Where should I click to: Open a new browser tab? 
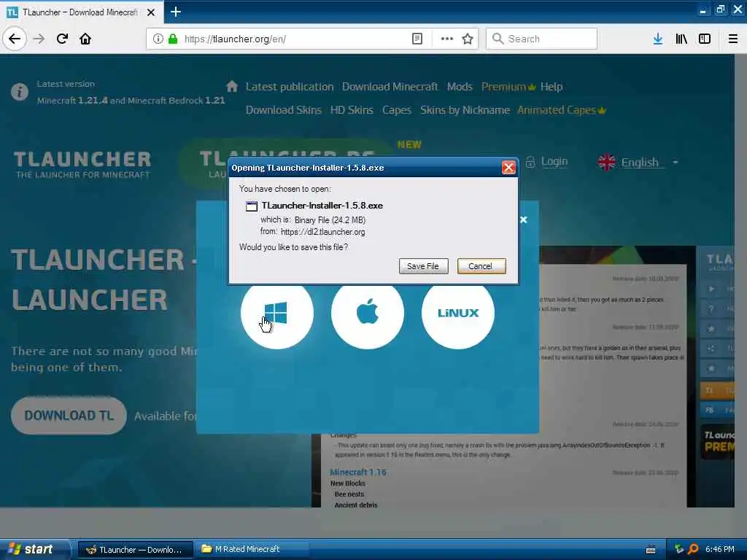pos(176,12)
